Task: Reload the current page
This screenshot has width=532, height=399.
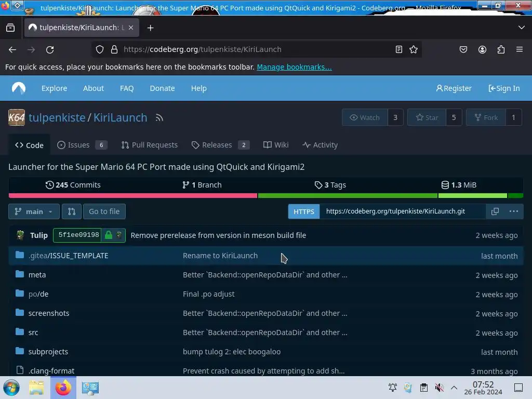Action: pos(50,49)
